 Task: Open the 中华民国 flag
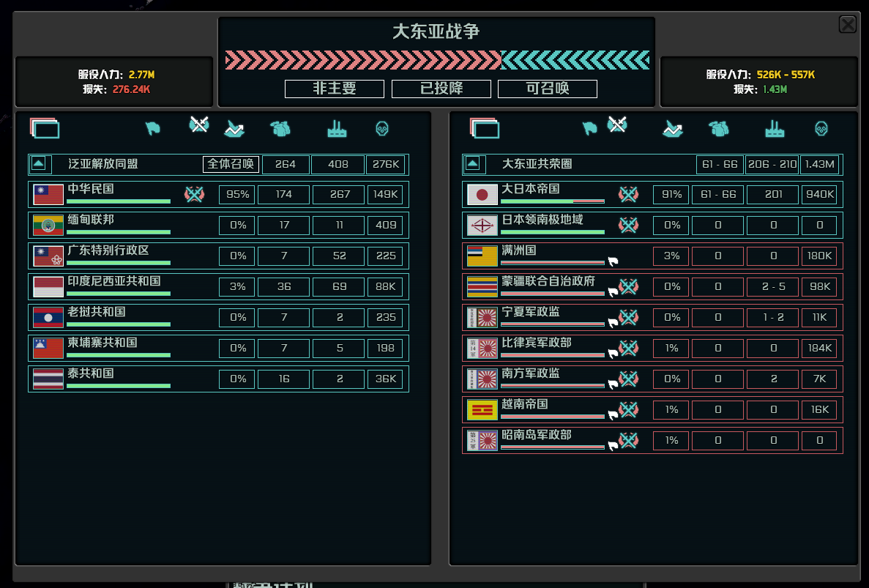point(48,195)
